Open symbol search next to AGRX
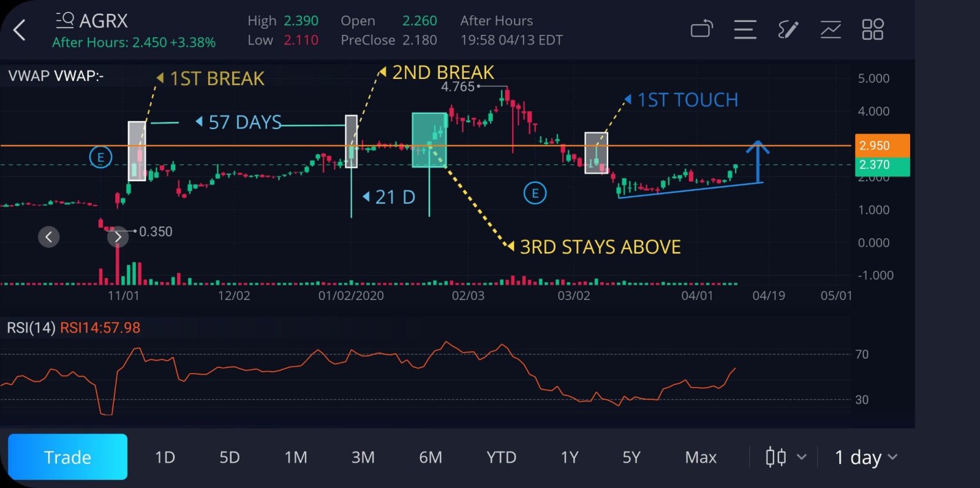980x488 pixels. (x=64, y=21)
